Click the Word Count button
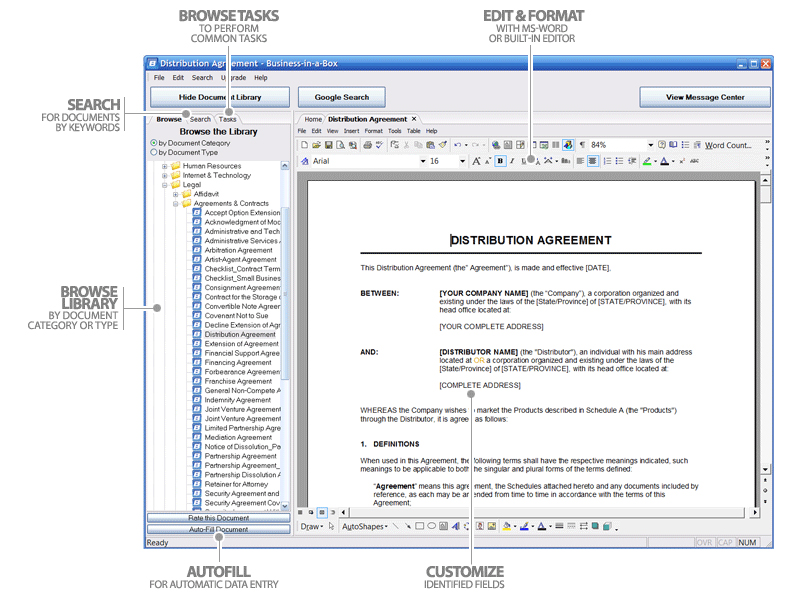800x600 pixels. click(x=728, y=145)
